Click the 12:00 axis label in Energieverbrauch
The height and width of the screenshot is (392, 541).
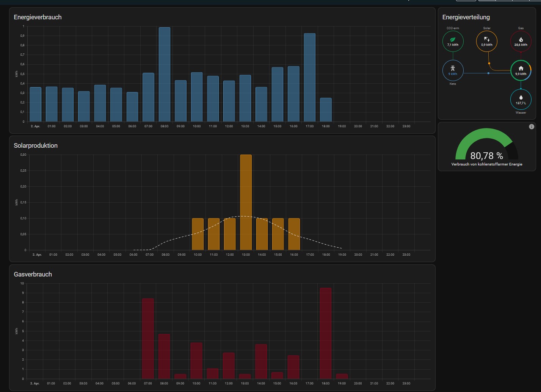(229, 126)
